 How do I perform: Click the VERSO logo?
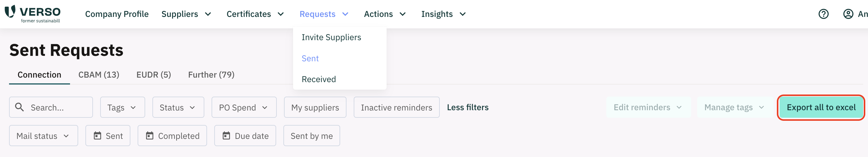(33, 14)
